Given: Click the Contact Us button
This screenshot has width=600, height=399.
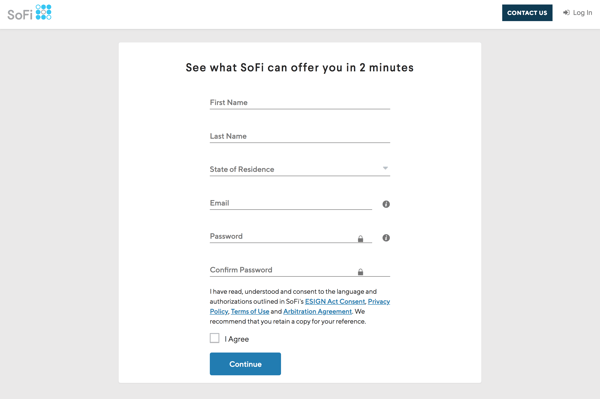Looking at the screenshot, I should 527,13.
